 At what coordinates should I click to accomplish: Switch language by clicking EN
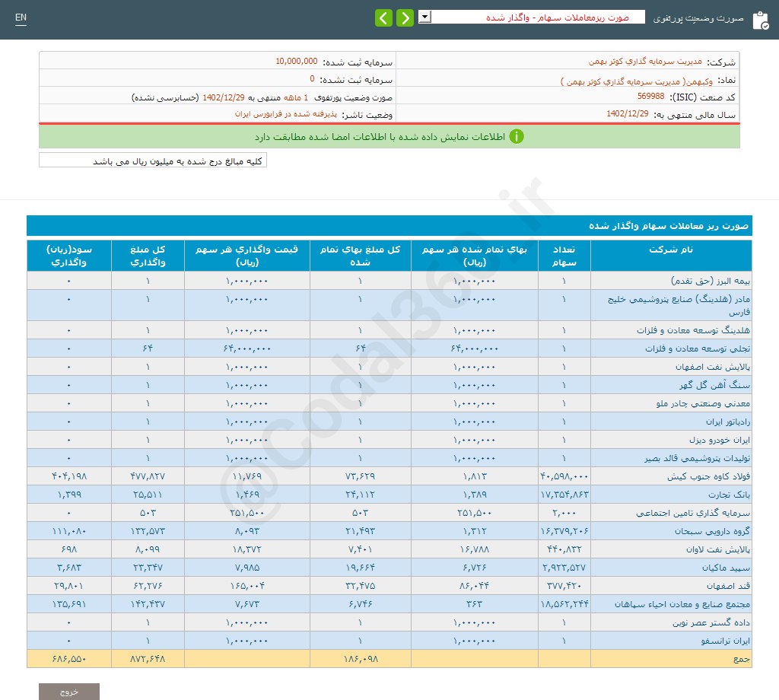(x=21, y=17)
